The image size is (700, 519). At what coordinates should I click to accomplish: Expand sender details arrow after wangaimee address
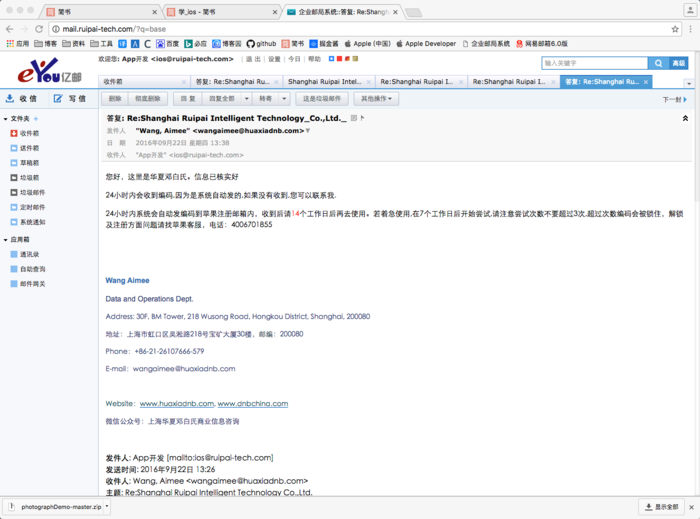tap(308, 131)
